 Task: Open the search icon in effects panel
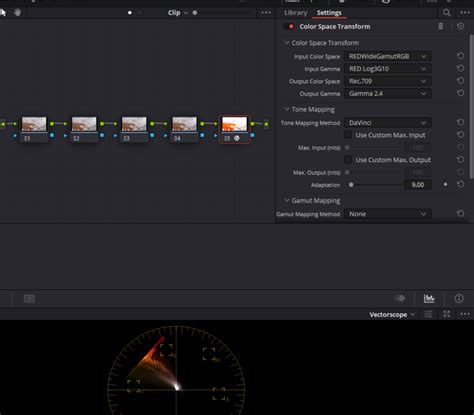point(447,13)
